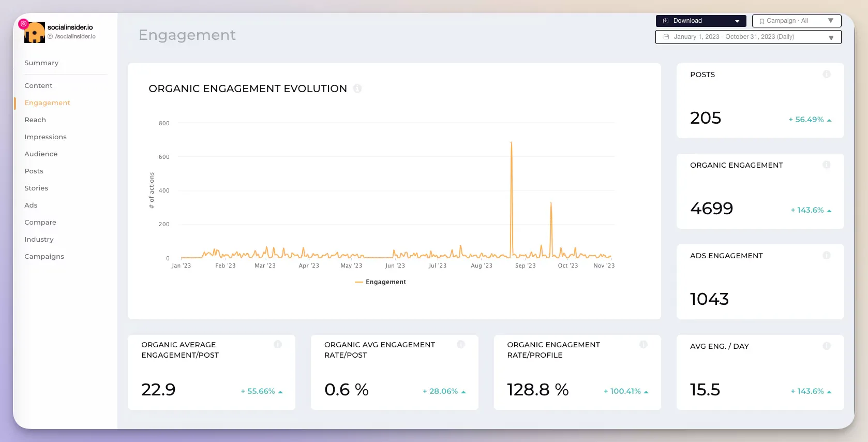
Task: Click the Jan '23 axis label
Action: (181, 266)
